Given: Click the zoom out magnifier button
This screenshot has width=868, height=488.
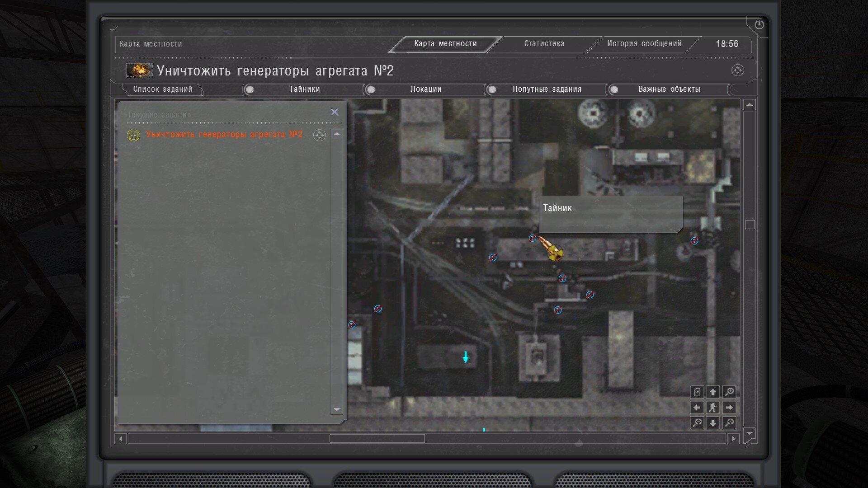Looking at the screenshot, I should click(x=697, y=423).
